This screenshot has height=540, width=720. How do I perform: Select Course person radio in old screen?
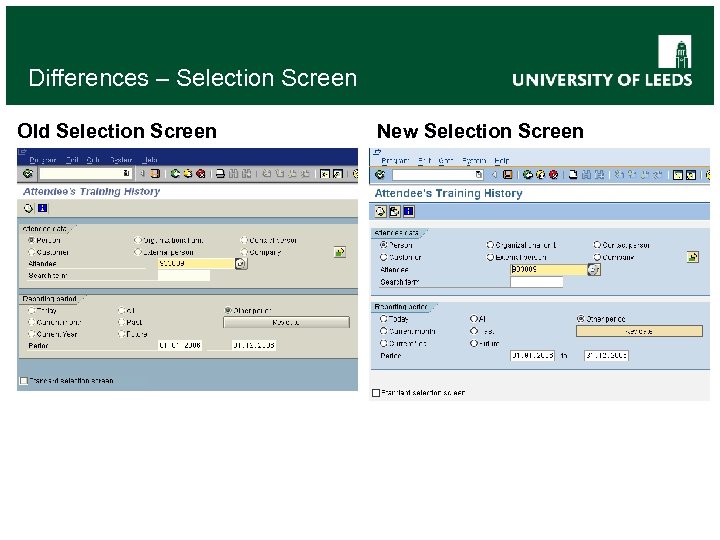click(244, 240)
